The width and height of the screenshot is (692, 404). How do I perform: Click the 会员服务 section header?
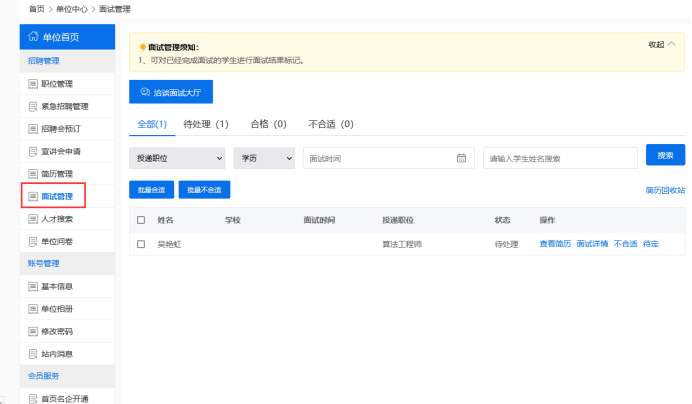(x=67, y=376)
